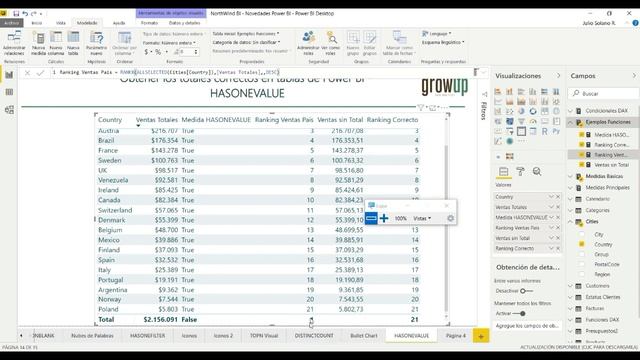Add a Parámetro nuevo

[x=97, y=43]
